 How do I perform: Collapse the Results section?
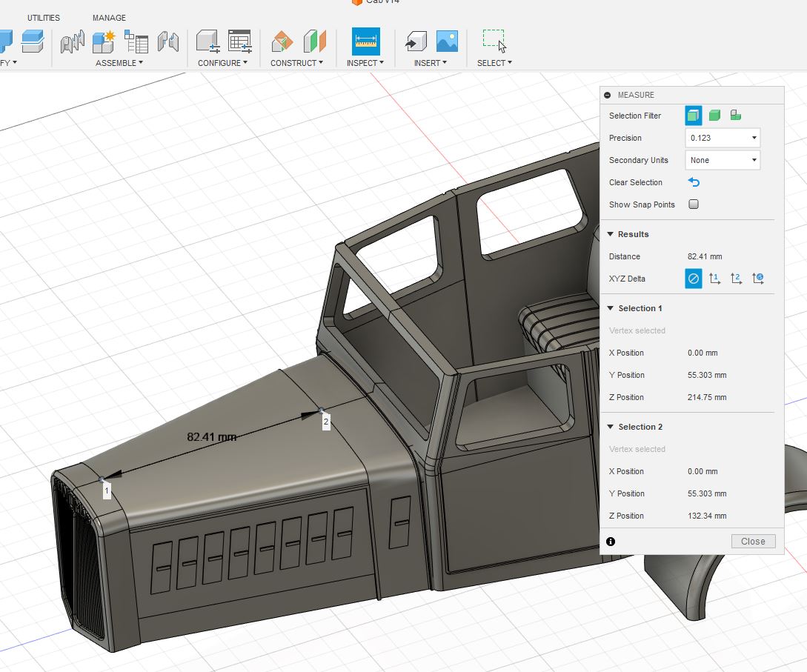tap(611, 234)
